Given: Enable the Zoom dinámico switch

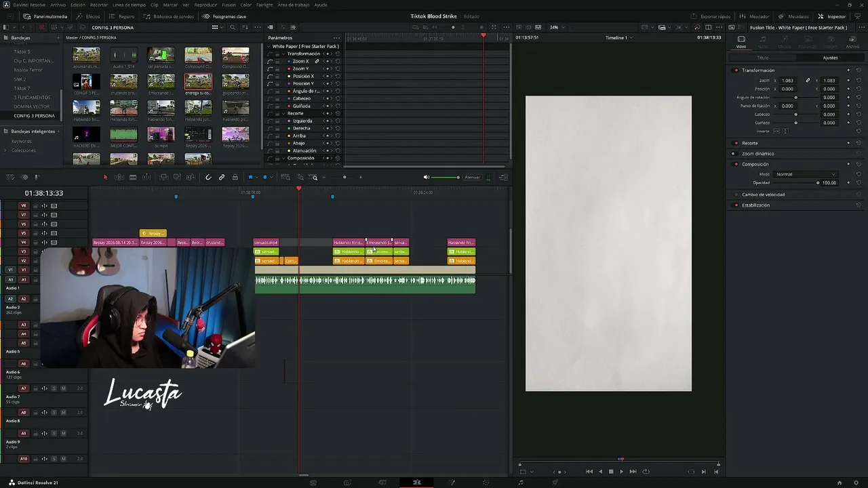Looking at the screenshot, I should [x=734, y=154].
